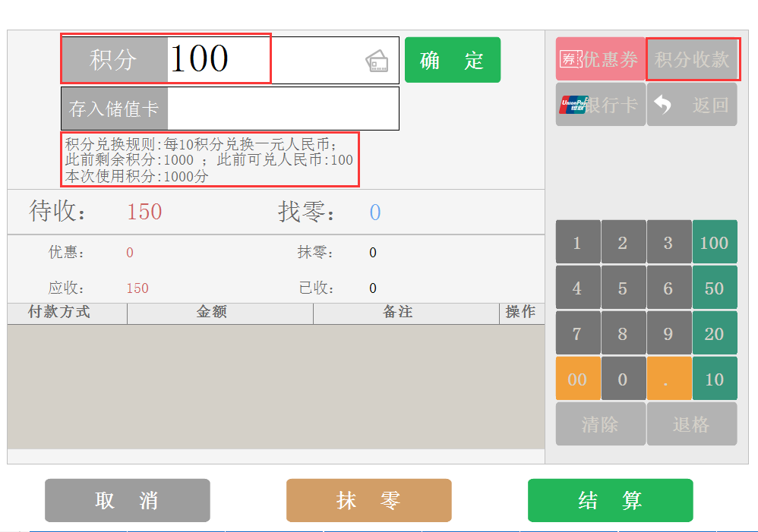Viewport: 758px width, 532px height.
Task: Click the coupon ticket icon on 优惠券 button
Action: coord(570,59)
